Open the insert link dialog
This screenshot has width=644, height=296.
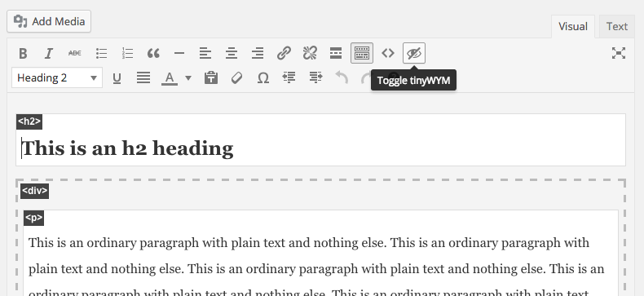click(x=284, y=54)
